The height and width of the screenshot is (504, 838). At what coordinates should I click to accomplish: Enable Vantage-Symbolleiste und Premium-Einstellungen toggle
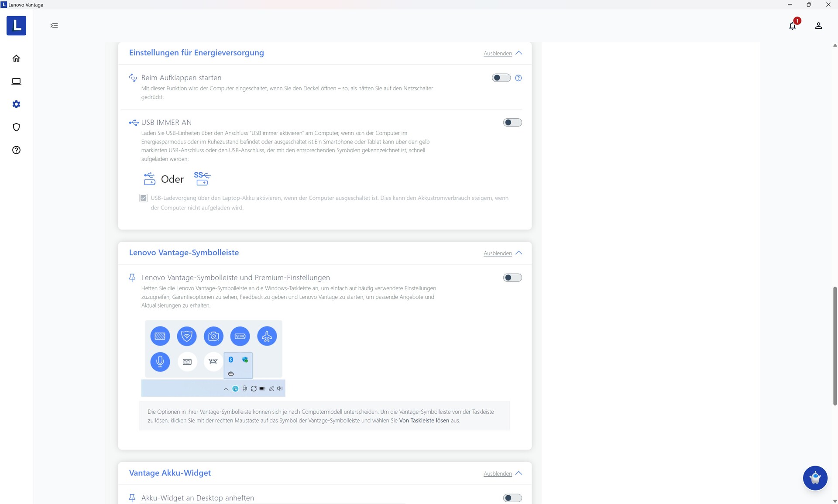tap(512, 278)
